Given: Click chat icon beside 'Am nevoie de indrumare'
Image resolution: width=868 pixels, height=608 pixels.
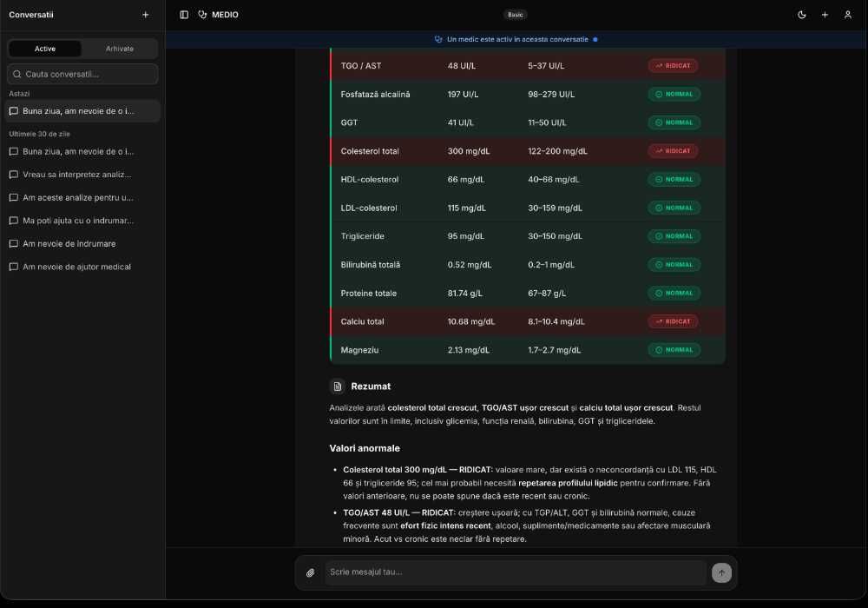Looking at the screenshot, I should [14, 244].
